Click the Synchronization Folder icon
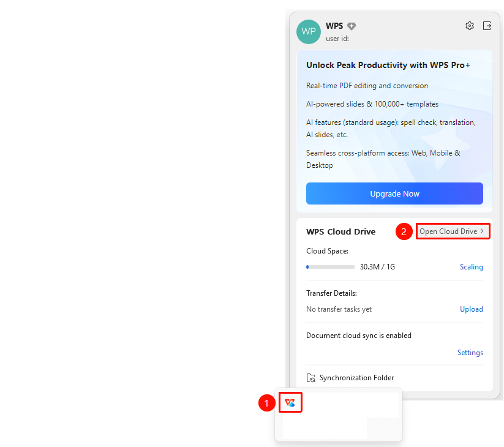 coord(311,378)
